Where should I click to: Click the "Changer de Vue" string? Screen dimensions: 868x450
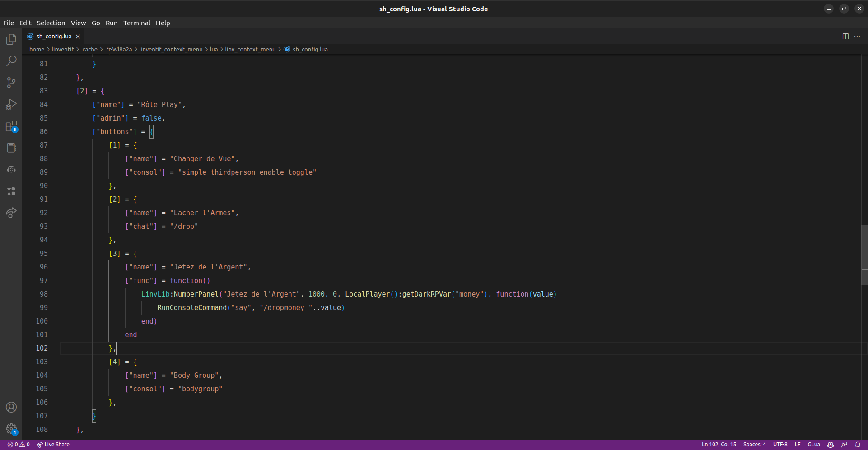coord(202,159)
